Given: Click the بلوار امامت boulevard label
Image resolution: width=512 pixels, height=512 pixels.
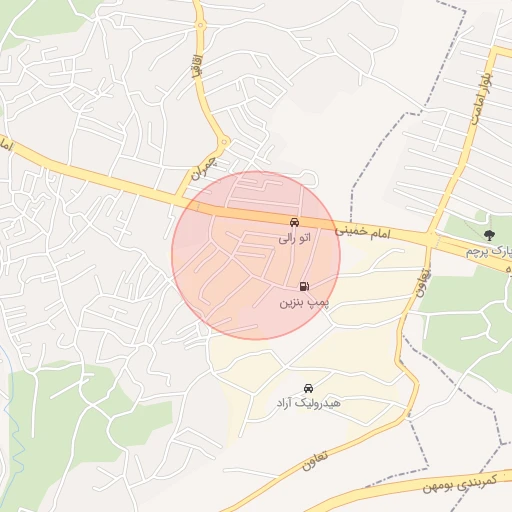Looking at the screenshot, I should 482,98.
